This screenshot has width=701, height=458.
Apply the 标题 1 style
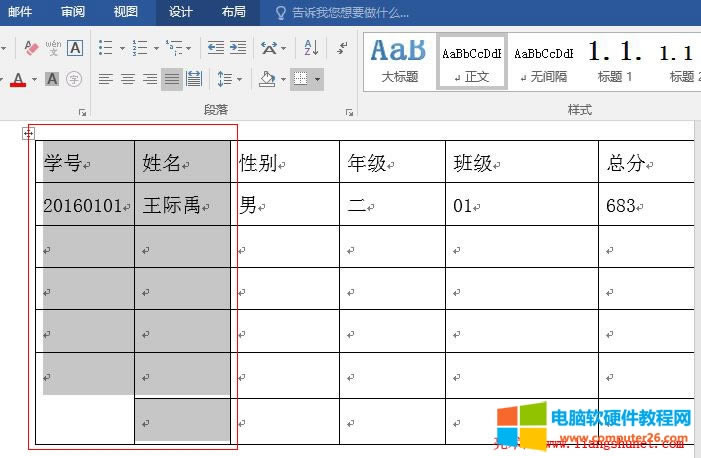pos(615,62)
